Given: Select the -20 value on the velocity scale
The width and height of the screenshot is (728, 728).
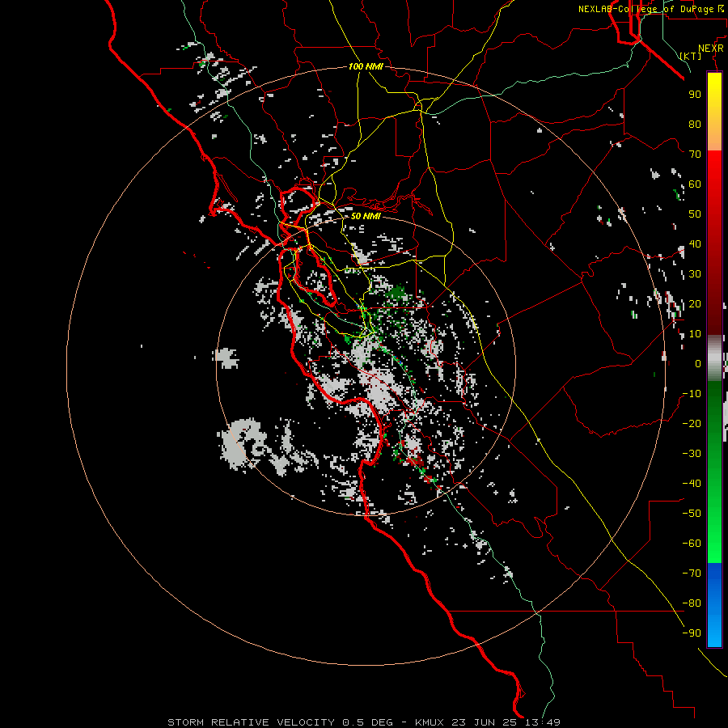Looking at the screenshot, I should (692, 424).
